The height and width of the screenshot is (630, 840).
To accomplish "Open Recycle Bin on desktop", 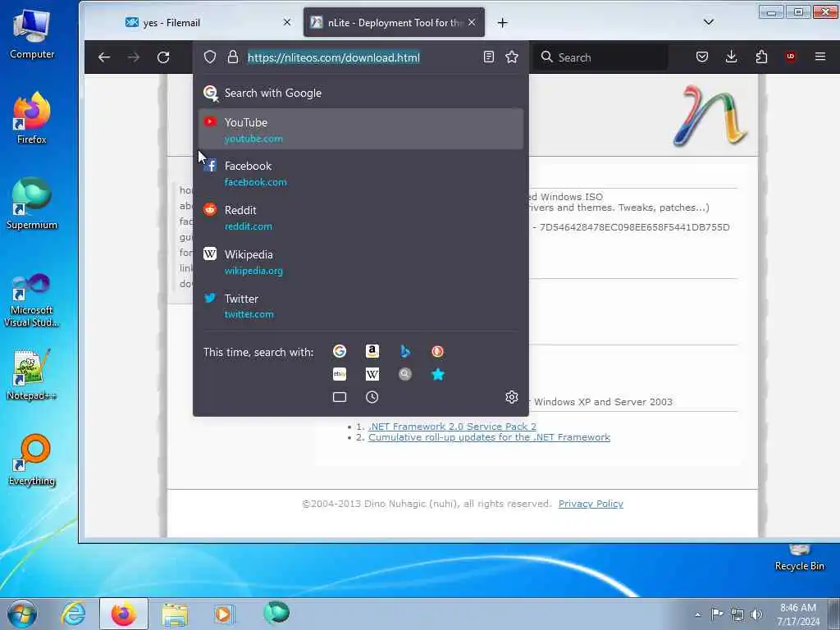I will 799,558.
